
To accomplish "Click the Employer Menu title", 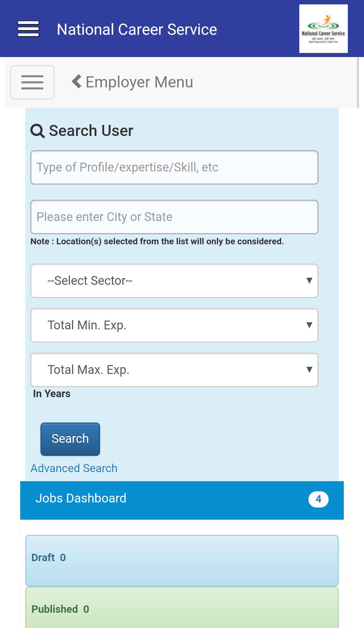I will (139, 82).
